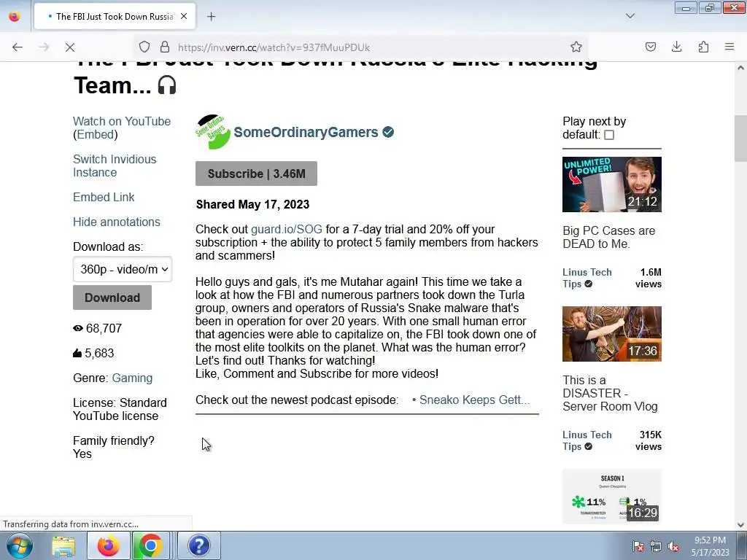The width and height of the screenshot is (747, 560).
Task: Click the 5,683 likes count
Action: pyautogui.click(x=99, y=354)
